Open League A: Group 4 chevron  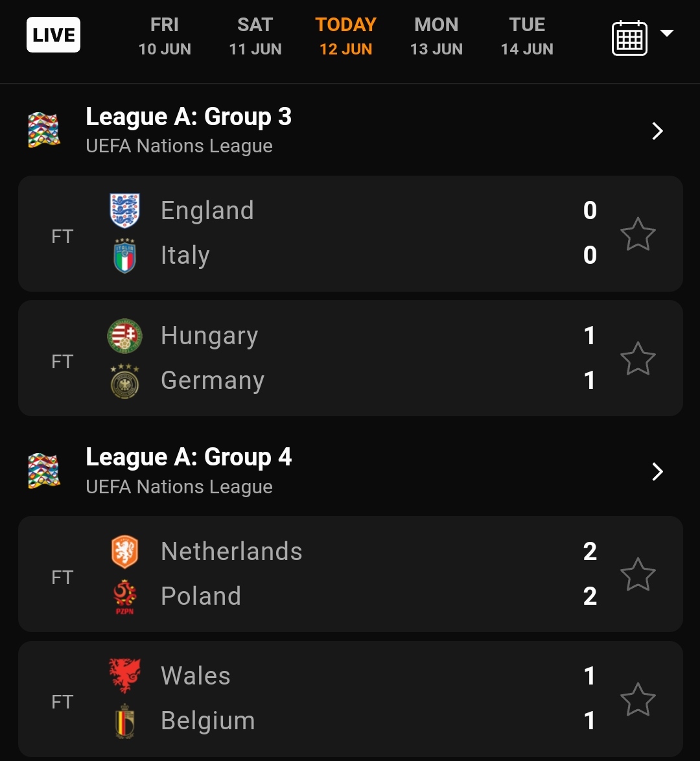[x=657, y=472]
